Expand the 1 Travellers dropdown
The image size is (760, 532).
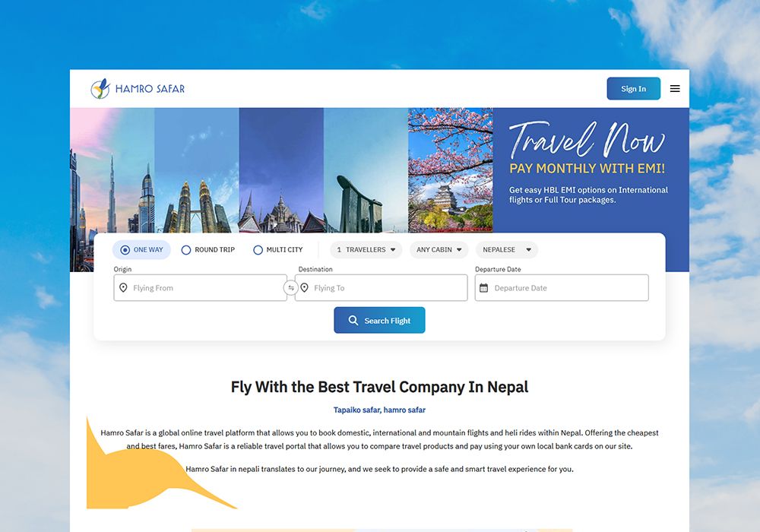coord(366,249)
